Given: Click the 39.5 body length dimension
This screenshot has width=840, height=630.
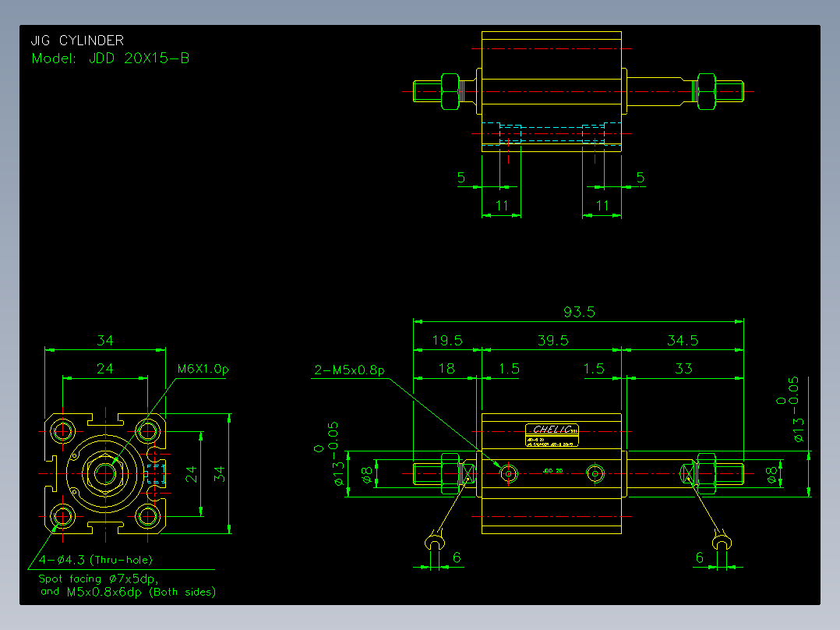Looking at the screenshot, I should click(x=553, y=341).
